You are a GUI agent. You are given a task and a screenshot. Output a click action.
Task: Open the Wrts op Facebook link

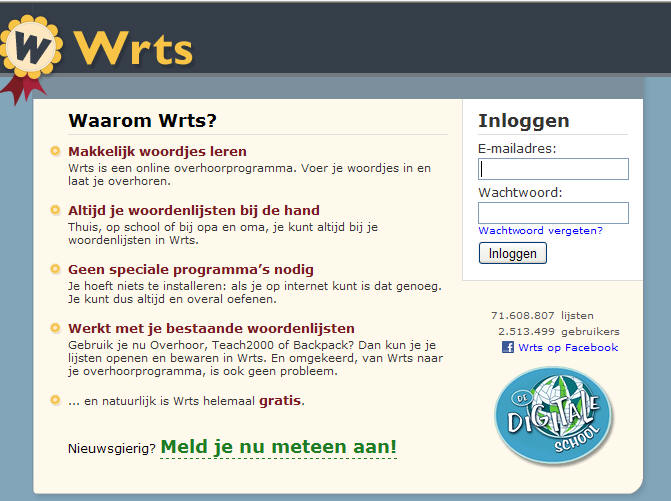click(x=568, y=347)
